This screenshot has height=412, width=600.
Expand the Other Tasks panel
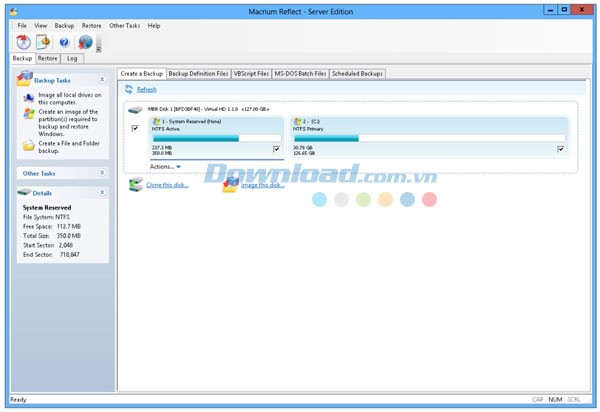tap(101, 173)
